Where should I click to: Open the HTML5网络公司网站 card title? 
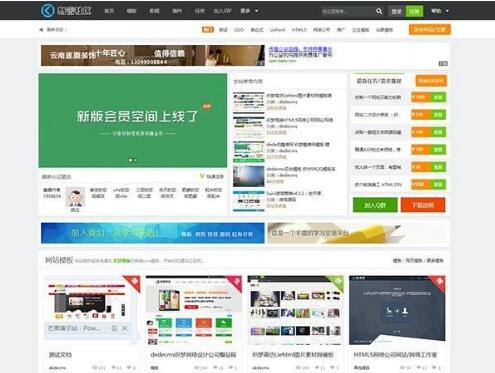[395, 355]
